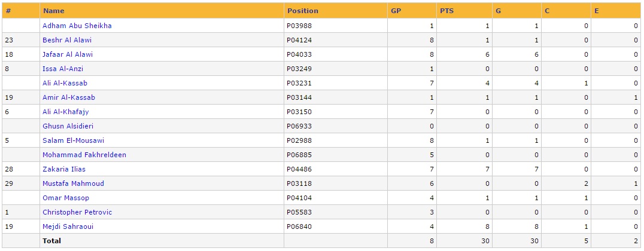This screenshot has width=644, height=251.
Task: Open the Beshr Al Alawi player link
Action: 67,40
